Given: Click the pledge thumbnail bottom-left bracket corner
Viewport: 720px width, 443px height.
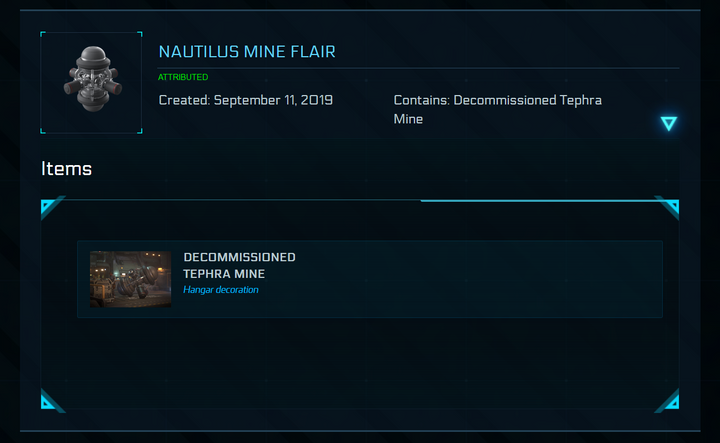Looking at the screenshot, I should [x=43, y=131].
